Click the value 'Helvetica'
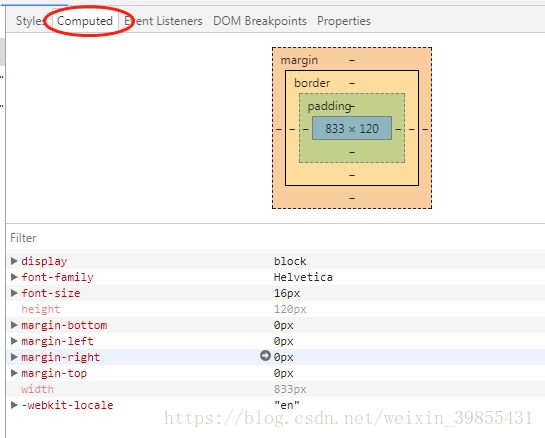The height and width of the screenshot is (438, 545). [303, 277]
